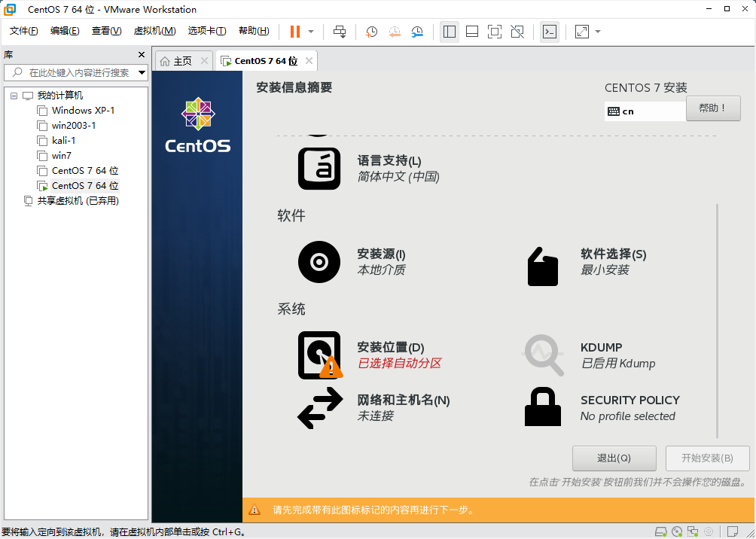Select the win7 virtual machine
The height and width of the screenshot is (539, 756).
tap(61, 155)
